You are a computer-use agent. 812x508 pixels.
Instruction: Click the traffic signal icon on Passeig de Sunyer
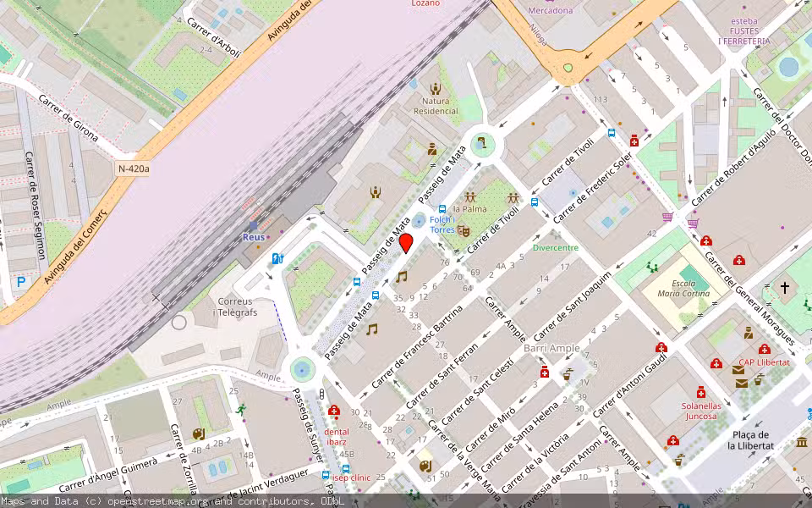point(321,395)
